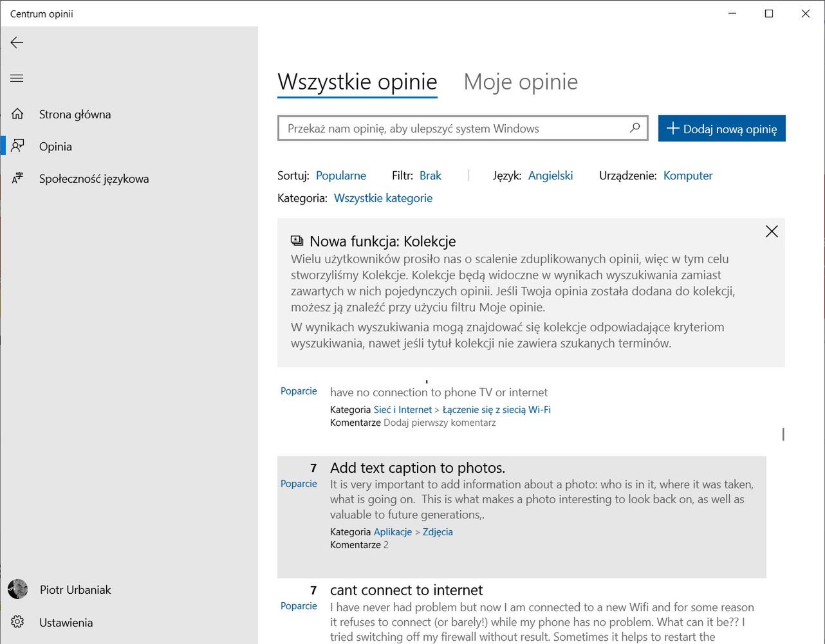Open the Filtr Brak dropdown
This screenshot has width=825, height=644.
point(431,176)
